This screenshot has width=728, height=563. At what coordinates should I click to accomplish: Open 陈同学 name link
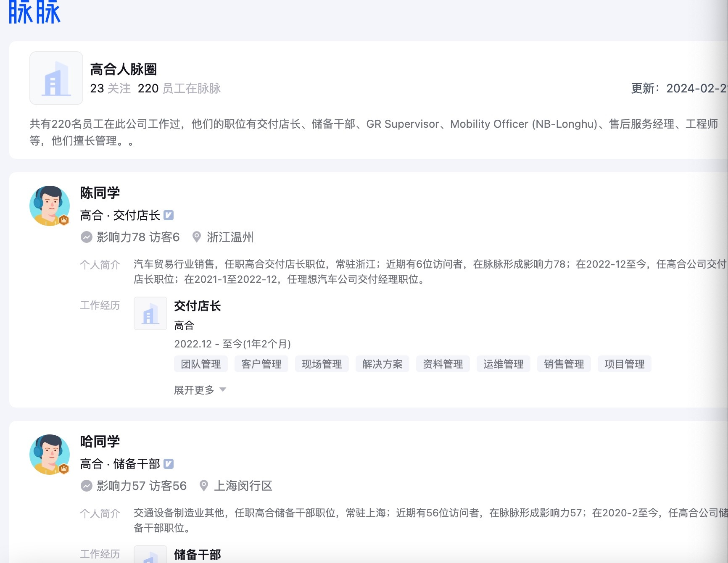[100, 193]
